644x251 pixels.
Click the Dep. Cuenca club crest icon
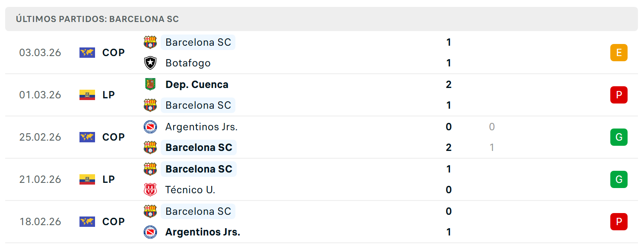(150, 84)
